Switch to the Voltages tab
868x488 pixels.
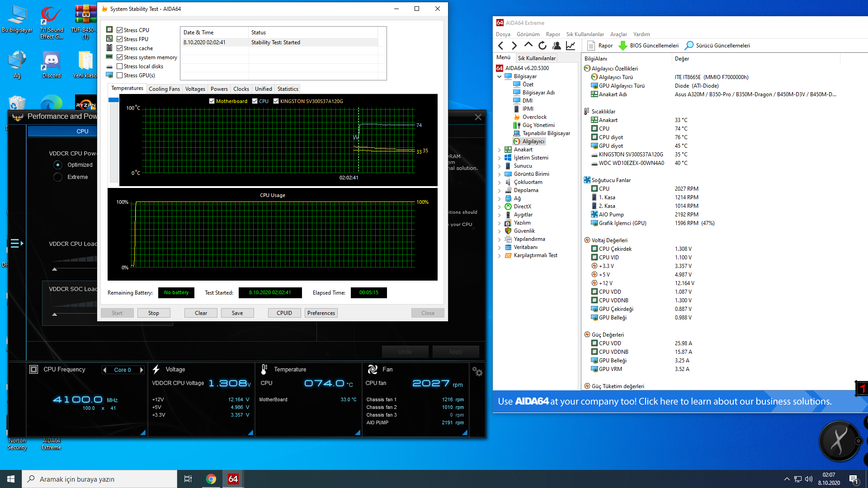tap(195, 89)
